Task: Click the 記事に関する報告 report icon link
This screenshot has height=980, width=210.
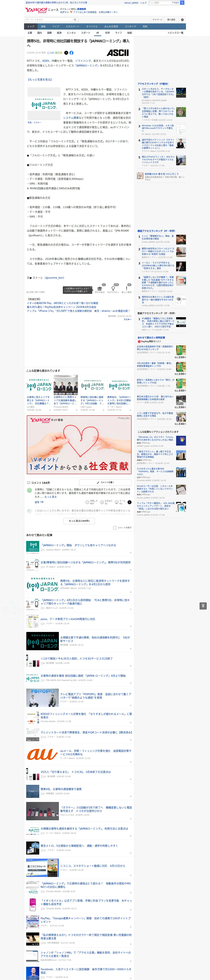Action: point(36,292)
